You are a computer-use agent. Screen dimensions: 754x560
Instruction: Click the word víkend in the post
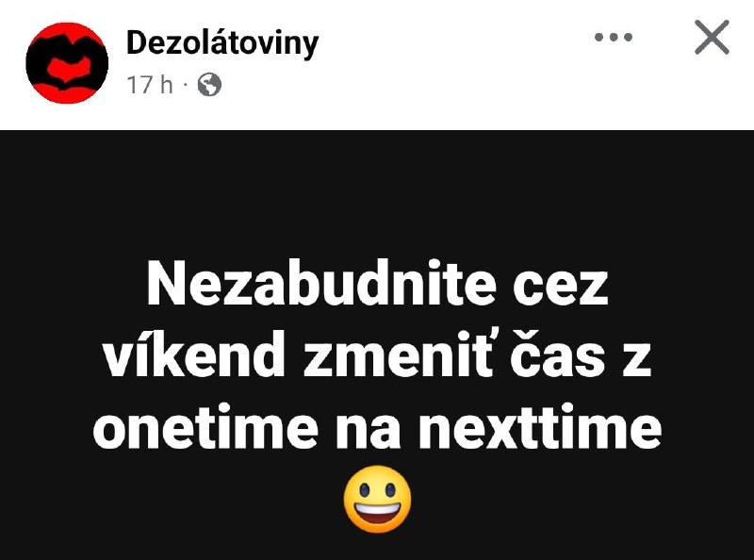pos(193,355)
